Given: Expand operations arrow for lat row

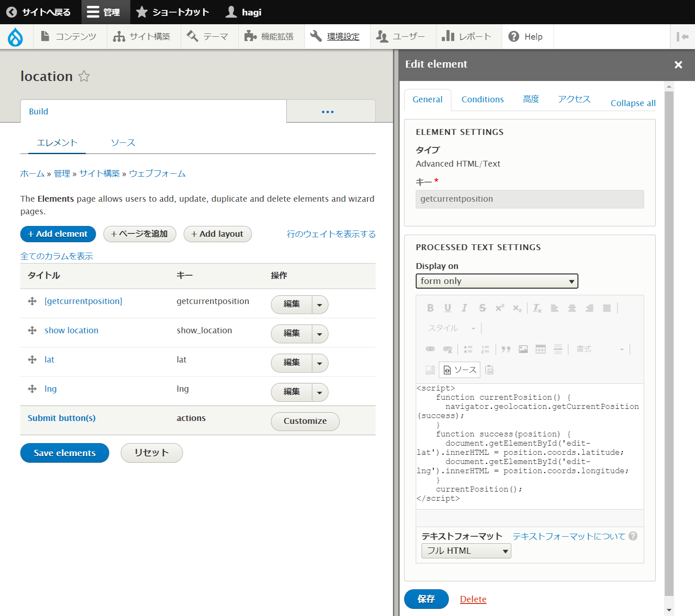Looking at the screenshot, I should [x=320, y=363].
